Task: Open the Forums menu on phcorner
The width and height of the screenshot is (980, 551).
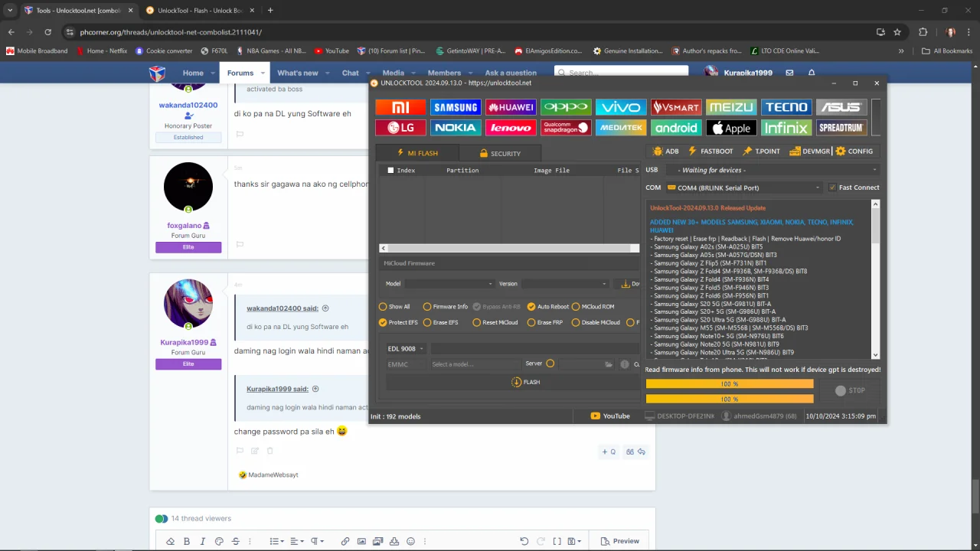Action: pos(240,73)
